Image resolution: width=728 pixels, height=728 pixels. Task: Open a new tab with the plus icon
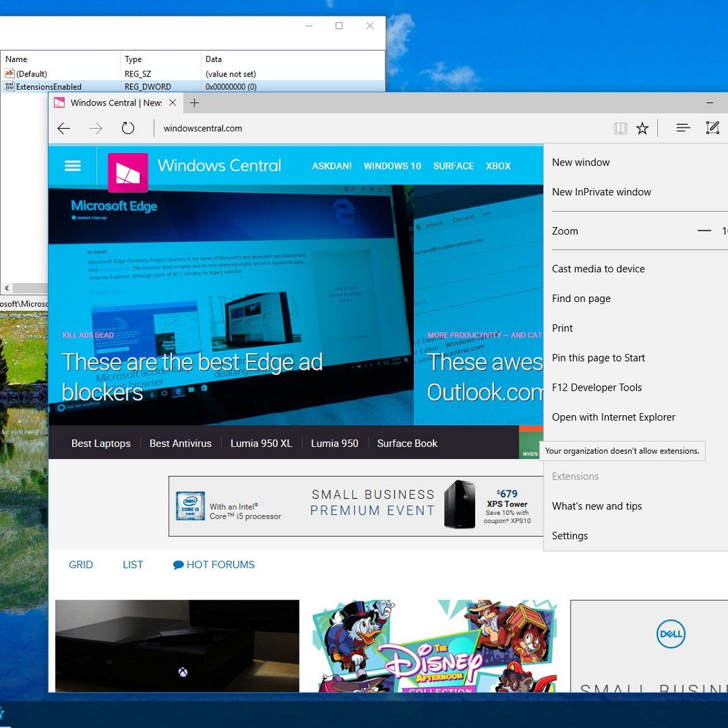[x=195, y=102]
